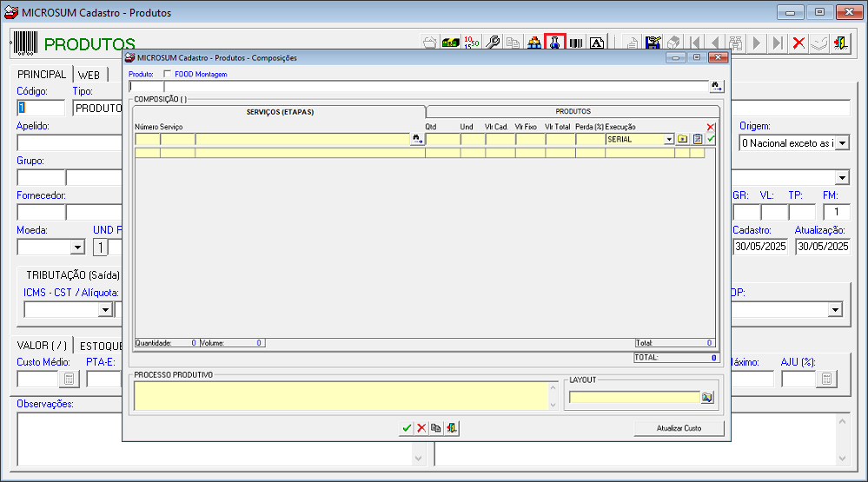Click the service search binoculars icon in grid row

tap(417, 139)
